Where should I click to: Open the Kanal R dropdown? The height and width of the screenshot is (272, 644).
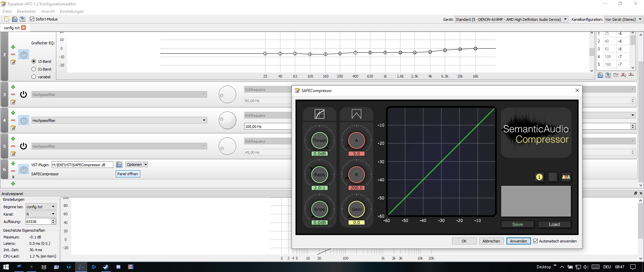click(41, 214)
